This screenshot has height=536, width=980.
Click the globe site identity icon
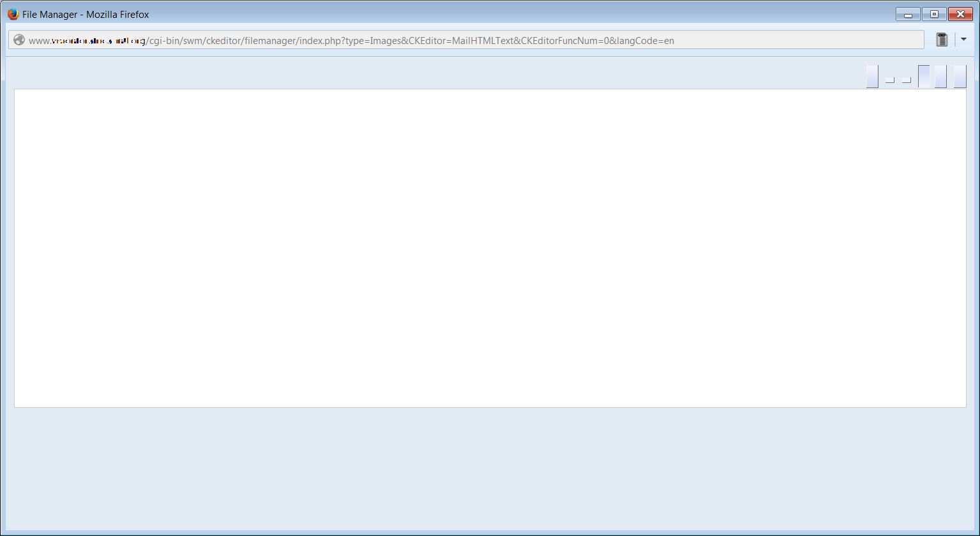(x=19, y=40)
